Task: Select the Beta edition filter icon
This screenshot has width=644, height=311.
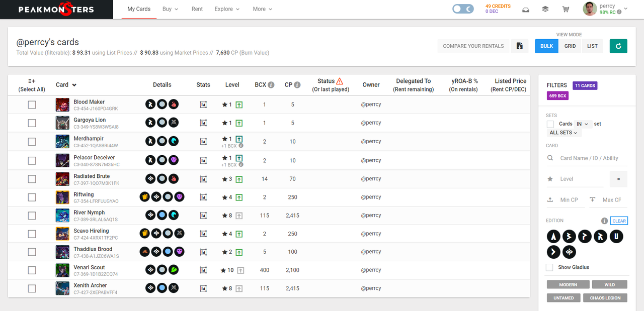Action: pos(570,236)
